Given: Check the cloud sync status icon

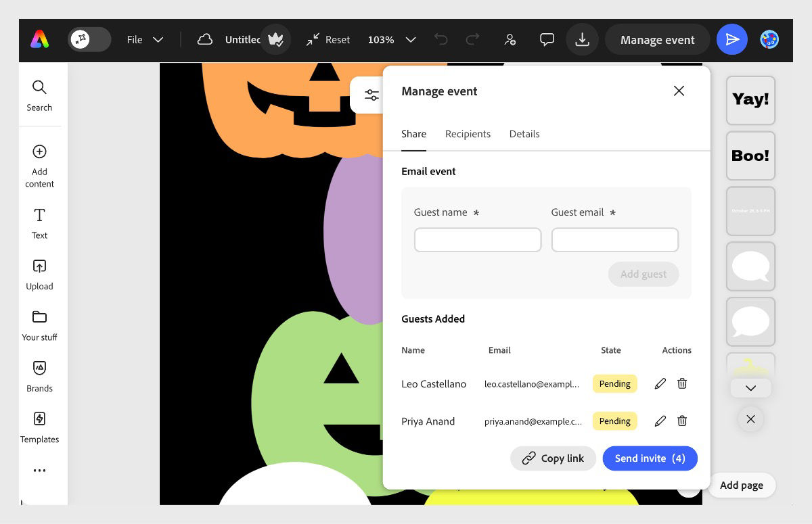Looking at the screenshot, I should tap(204, 40).
